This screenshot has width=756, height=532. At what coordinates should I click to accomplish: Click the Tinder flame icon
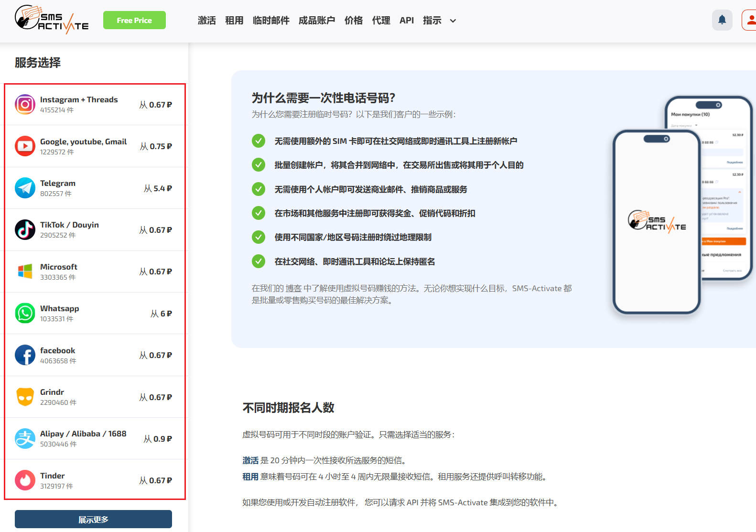(25, 480)
